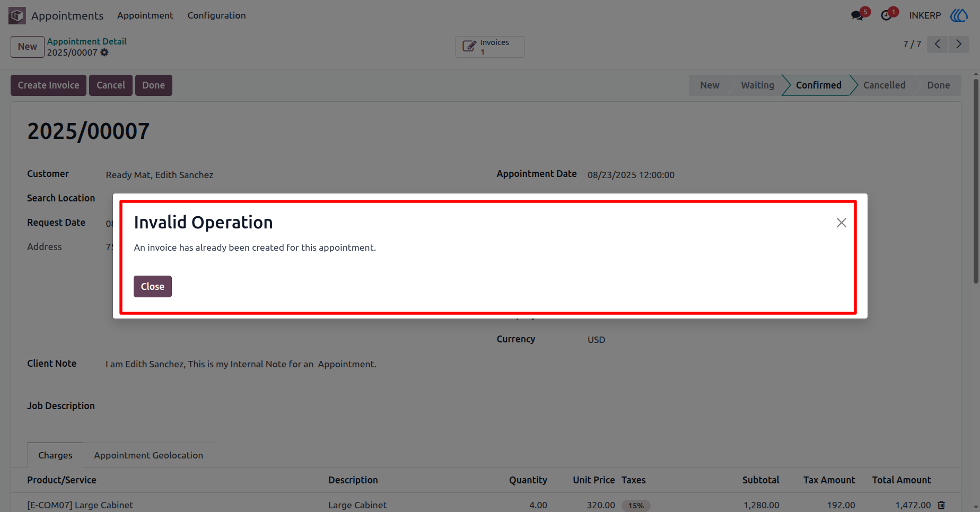Click the Currency value USD
The width and height of the screenshot is (980, 512).
(x=596, y=340)
